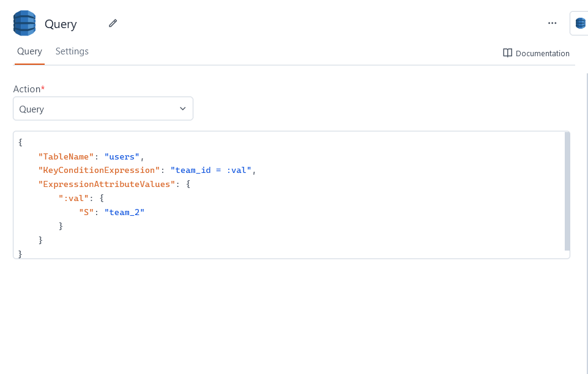
Task: Click the Documentation book icon
Action: click(507, 53)
